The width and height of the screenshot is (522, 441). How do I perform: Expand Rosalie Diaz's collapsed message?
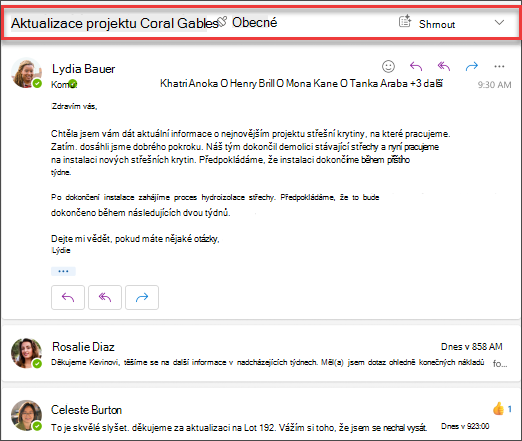pyautogui.click(x=261, y=354)
